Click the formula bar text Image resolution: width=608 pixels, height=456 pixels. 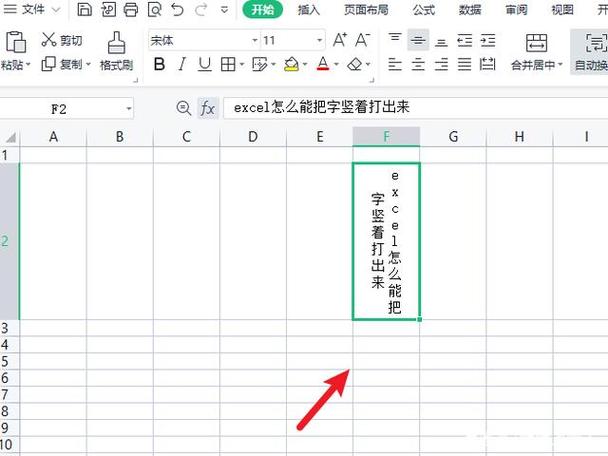pyautogui.click(x=322, y=107)
